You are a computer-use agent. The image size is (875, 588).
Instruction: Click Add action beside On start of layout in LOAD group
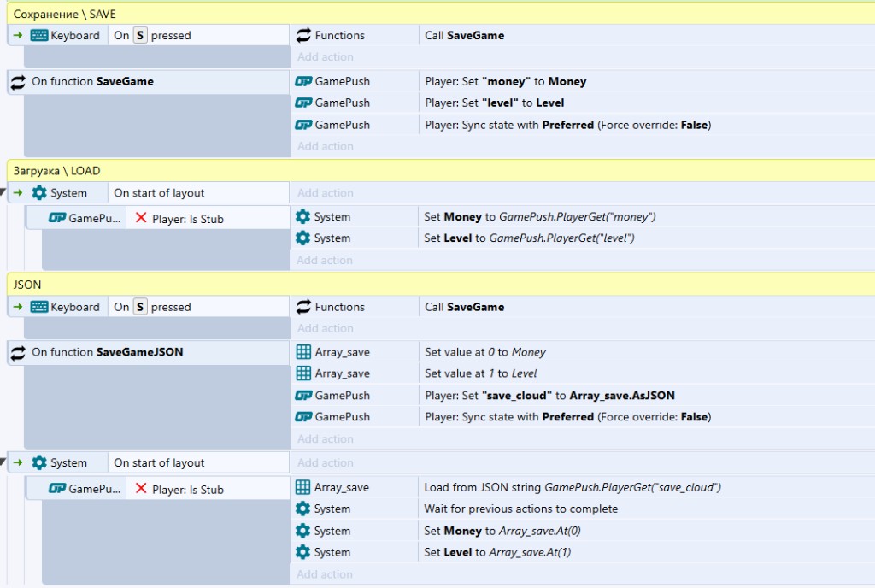[x=326, y=193]
